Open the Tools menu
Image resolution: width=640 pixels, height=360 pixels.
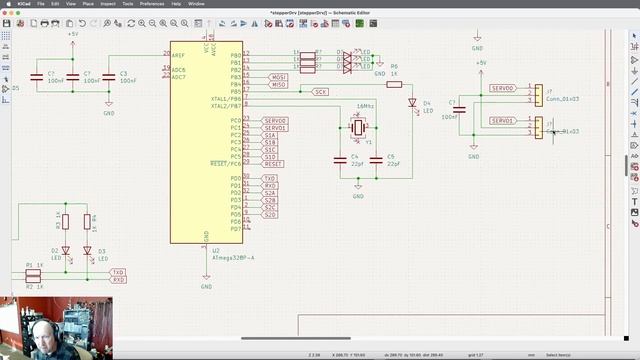pyautogui.click(x=128, y=4)
